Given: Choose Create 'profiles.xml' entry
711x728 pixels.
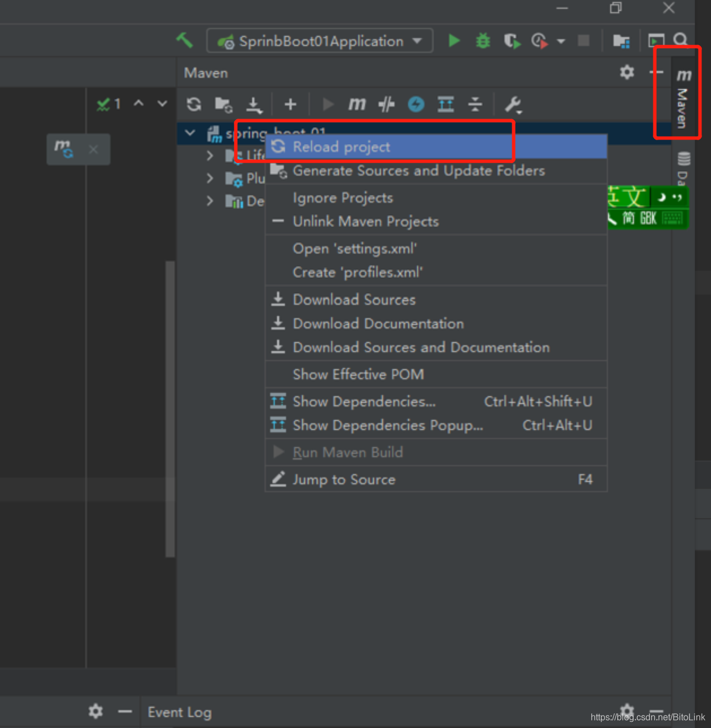Looking at the screenshot, I should [436, 272].
